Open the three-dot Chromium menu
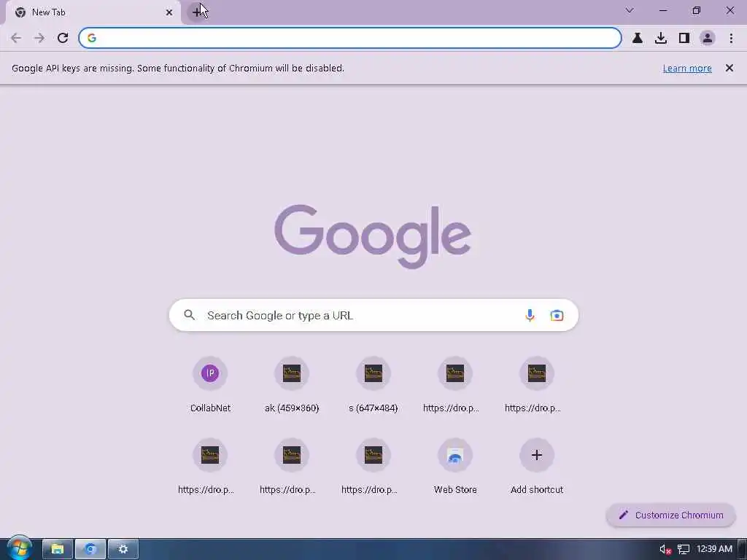 tap(731, 38)
